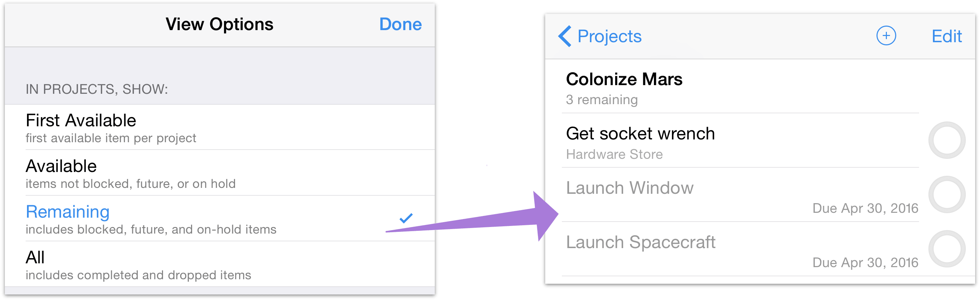Tap the Launch Window task row

[x=630, y=188]
